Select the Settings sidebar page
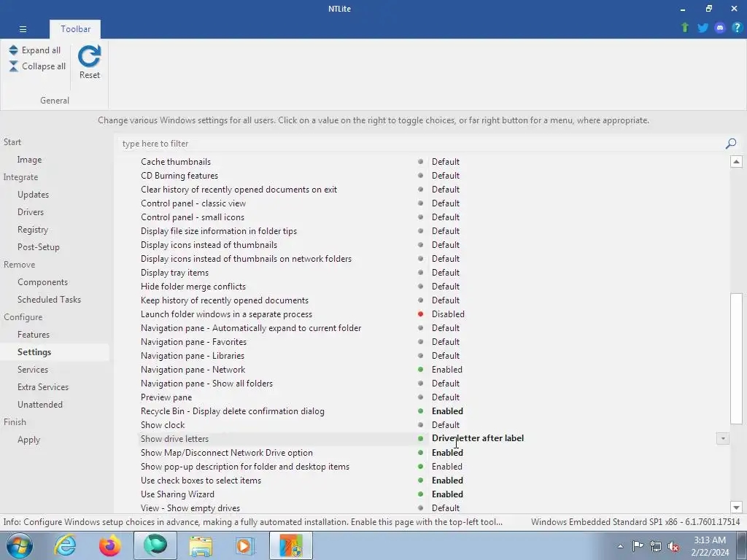This screenshot has width=747, height=560. [34, 352]
